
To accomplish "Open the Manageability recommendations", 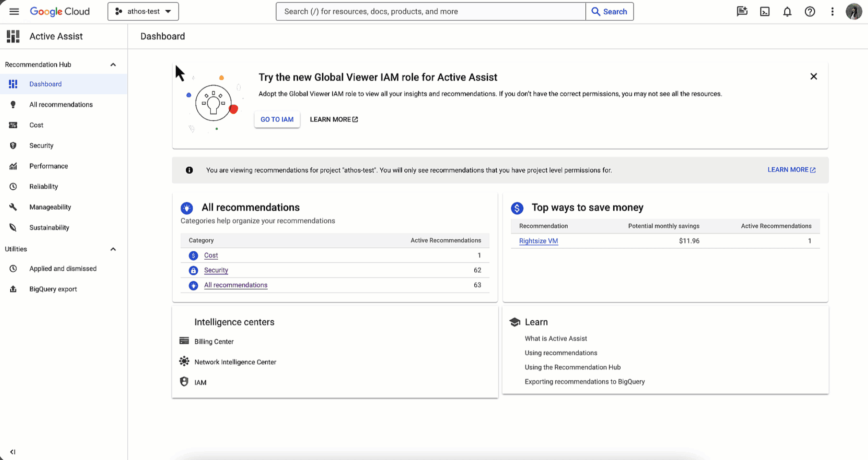I will tap(50, 207).
